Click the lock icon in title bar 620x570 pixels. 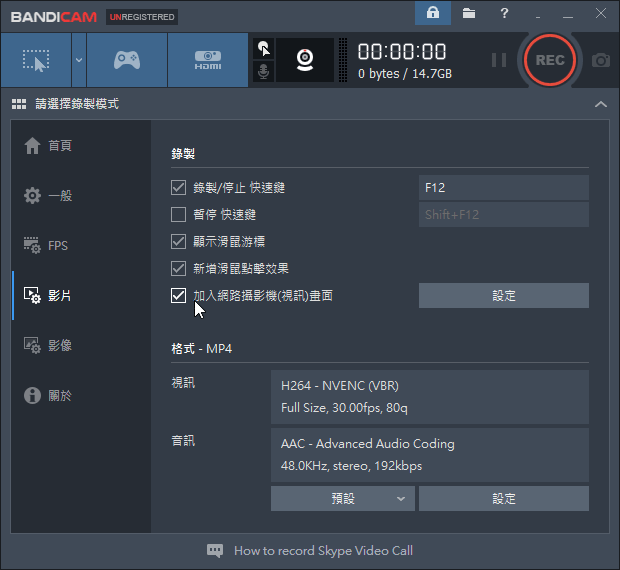pyautogui.click(x=433, y=13)
